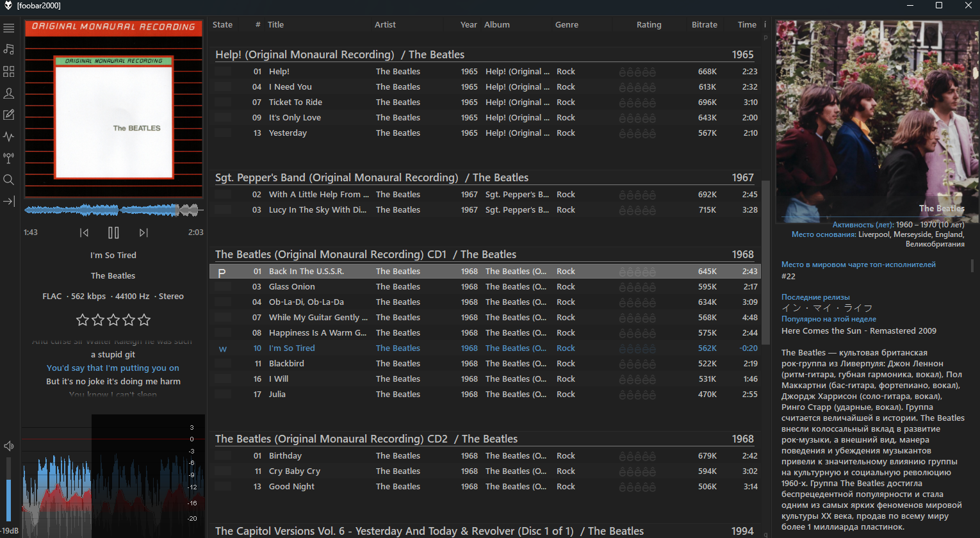
Task: Open the music note library panel
Action: pyautogui.click(x=9, y=49)
